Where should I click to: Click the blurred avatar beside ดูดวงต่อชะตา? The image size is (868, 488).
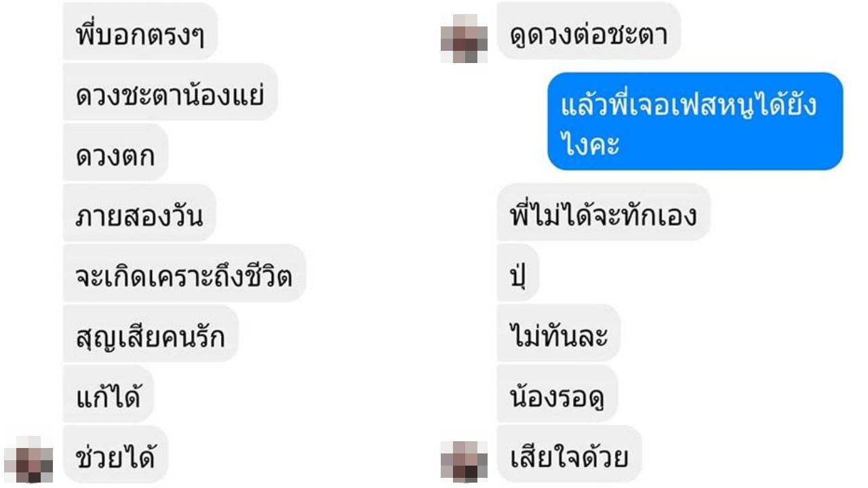pos(464,39)
